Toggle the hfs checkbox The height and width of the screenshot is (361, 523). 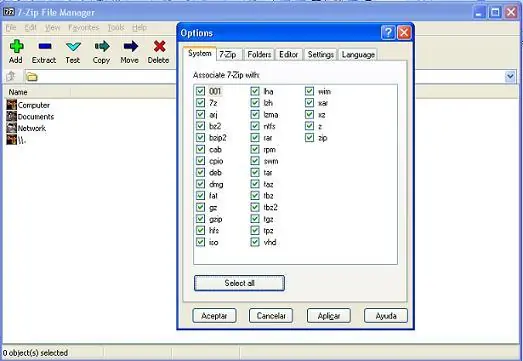click(200, 230)
